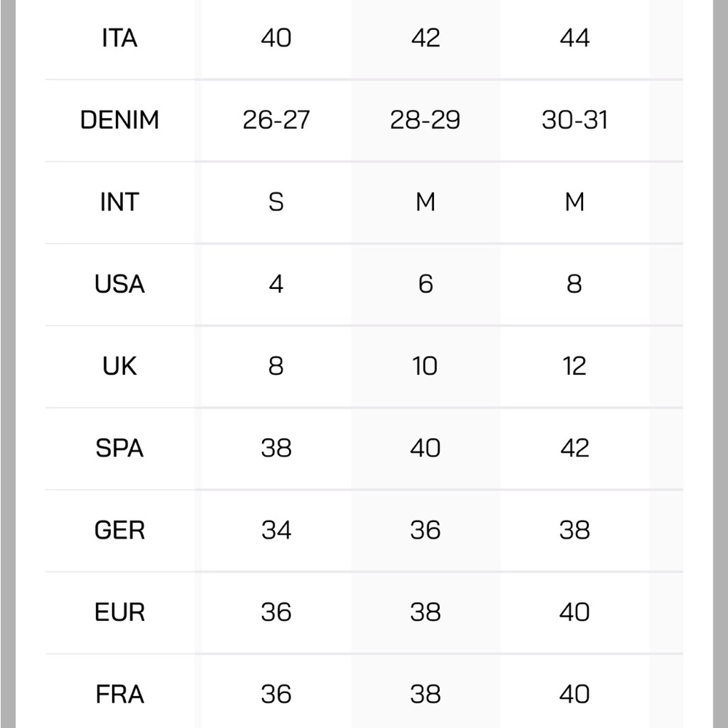
Task: Choose DENIM size 30-31 cell
Action: coord(575,120)
